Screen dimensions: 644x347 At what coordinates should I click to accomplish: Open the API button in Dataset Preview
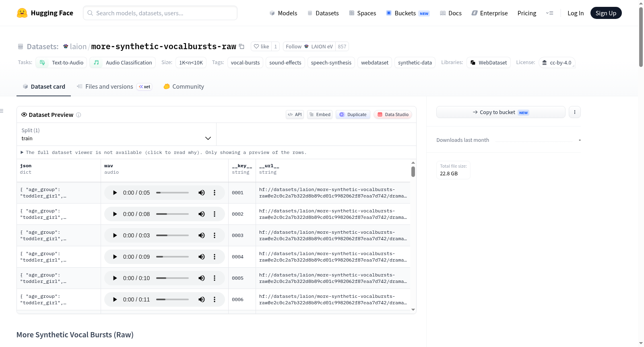[295, 114]
